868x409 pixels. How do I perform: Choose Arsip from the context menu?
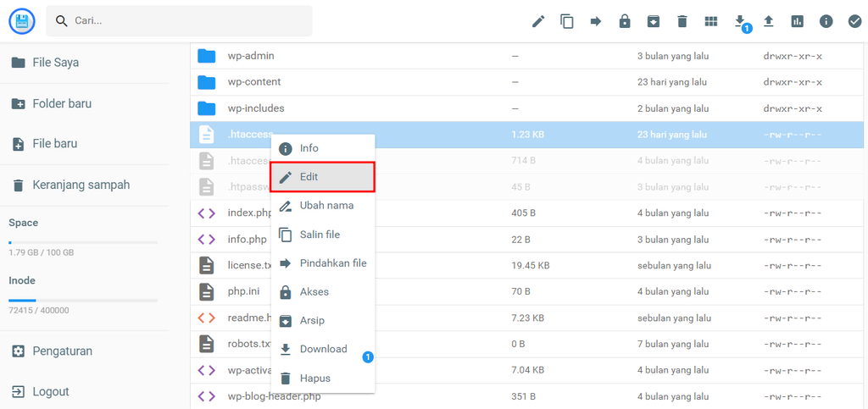tap(323, 321)
